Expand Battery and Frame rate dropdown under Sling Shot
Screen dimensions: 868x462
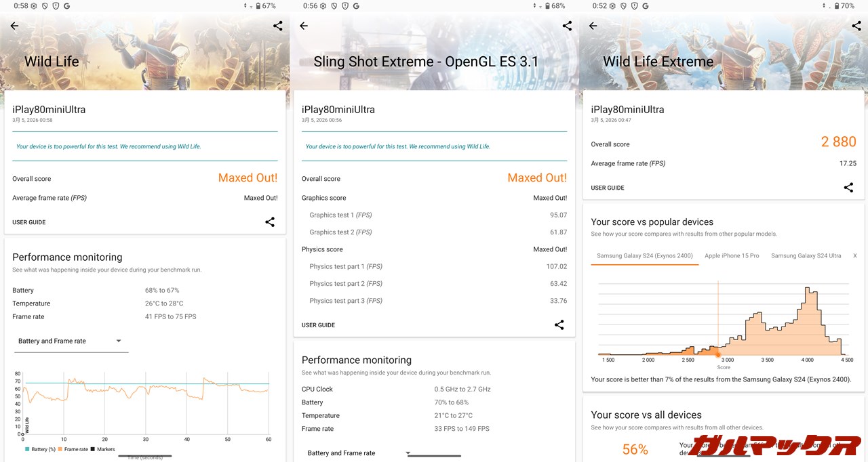tap(359, 453)
